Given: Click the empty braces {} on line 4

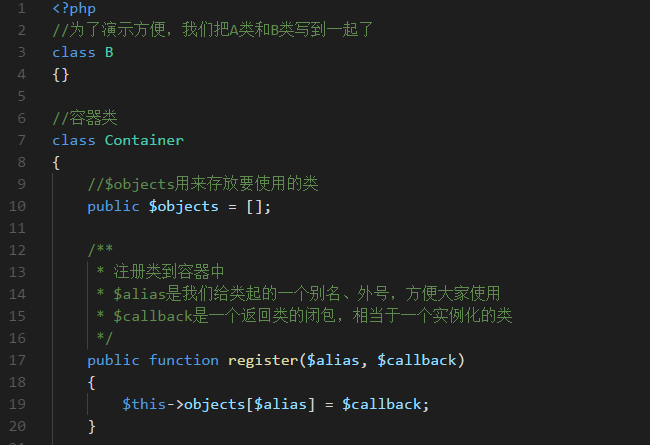Looking at the screenshot, I should (x=61, y=74).
